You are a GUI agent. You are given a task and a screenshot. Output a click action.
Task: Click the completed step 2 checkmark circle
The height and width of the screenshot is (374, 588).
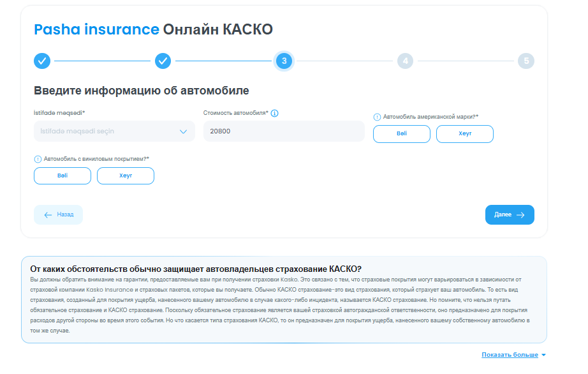(163, 61)
